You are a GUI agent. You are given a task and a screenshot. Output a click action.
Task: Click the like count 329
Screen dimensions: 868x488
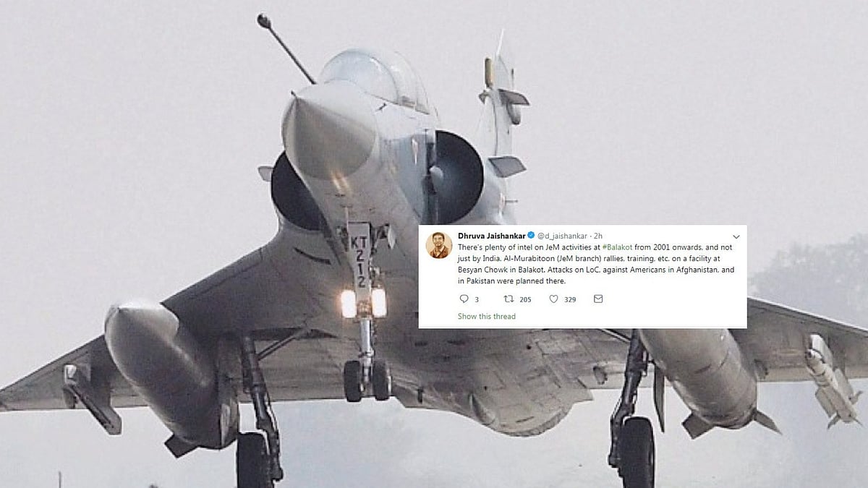coord(570,299)
